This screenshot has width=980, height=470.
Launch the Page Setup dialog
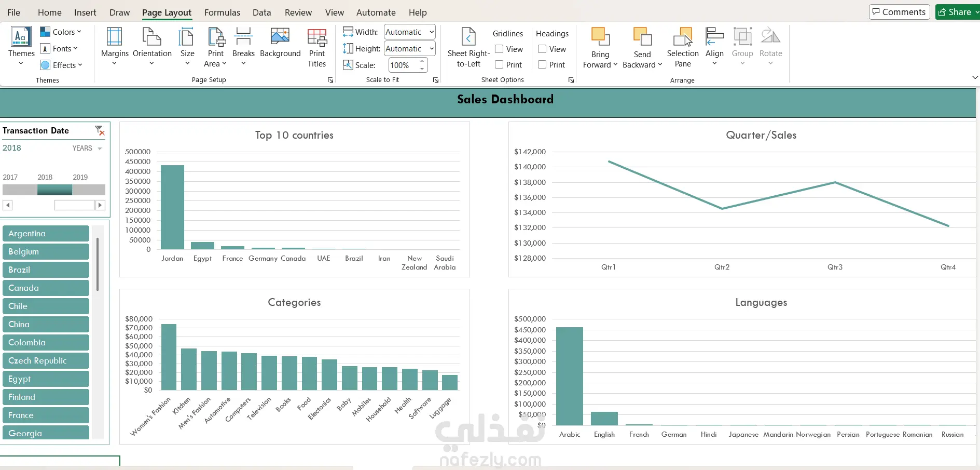(330, 80)
